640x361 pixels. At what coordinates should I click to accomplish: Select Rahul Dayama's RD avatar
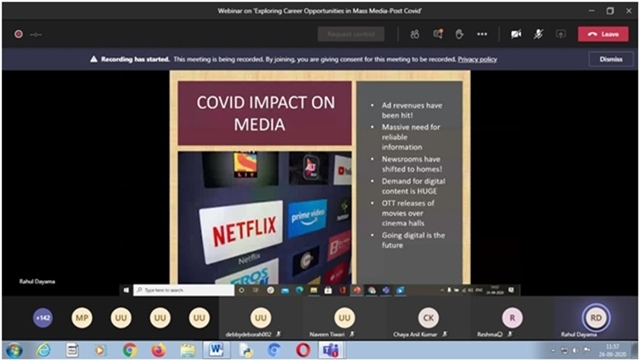596,318
